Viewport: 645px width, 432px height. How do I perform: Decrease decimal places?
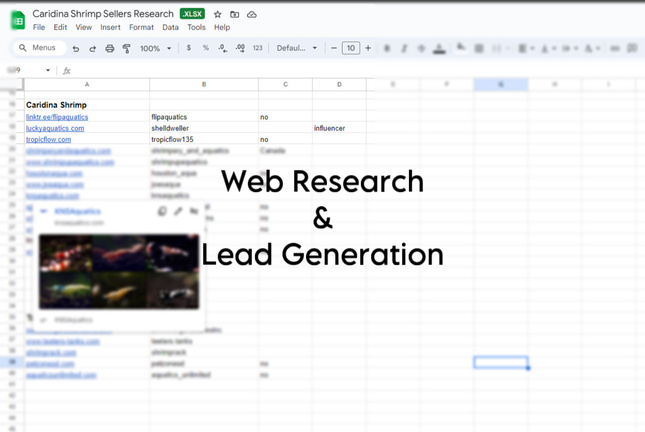tap(223, 48)
